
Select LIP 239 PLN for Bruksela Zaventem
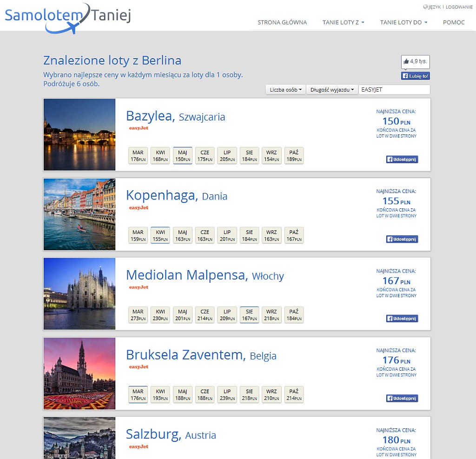(x=227, y=395)
